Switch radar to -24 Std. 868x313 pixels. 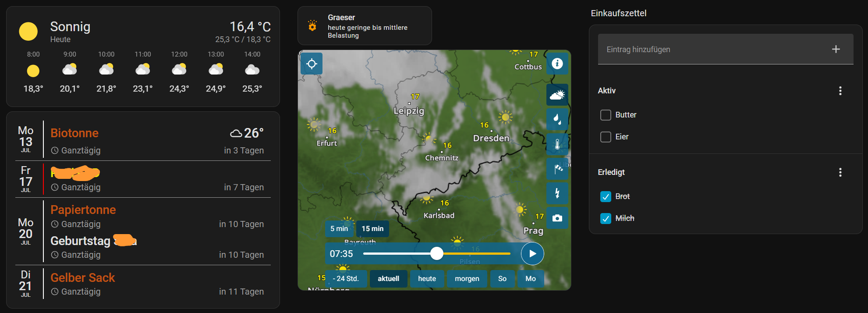346,279
